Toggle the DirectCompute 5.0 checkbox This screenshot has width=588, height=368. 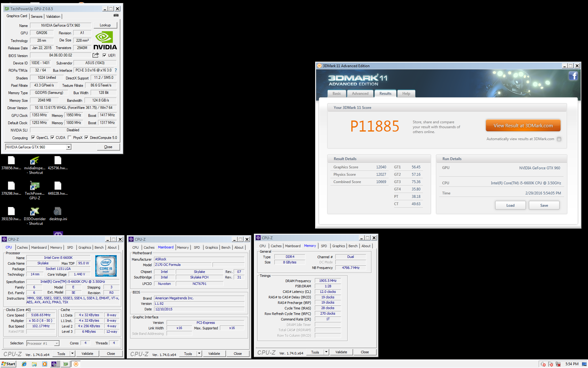86,138
